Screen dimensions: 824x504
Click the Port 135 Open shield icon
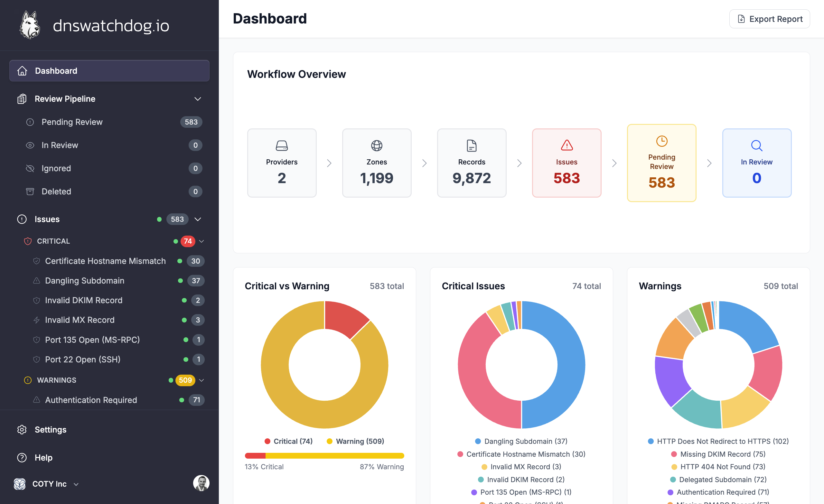pos(37,340)
